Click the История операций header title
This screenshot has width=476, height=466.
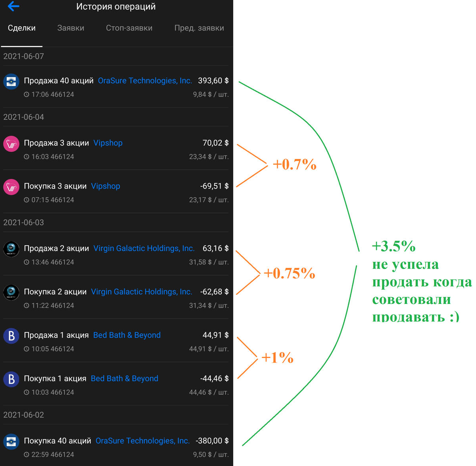(x=116, y=7)
